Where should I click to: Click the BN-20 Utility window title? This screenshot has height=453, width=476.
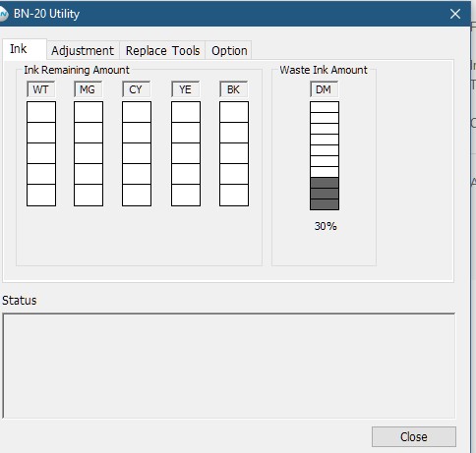[46, 14]
